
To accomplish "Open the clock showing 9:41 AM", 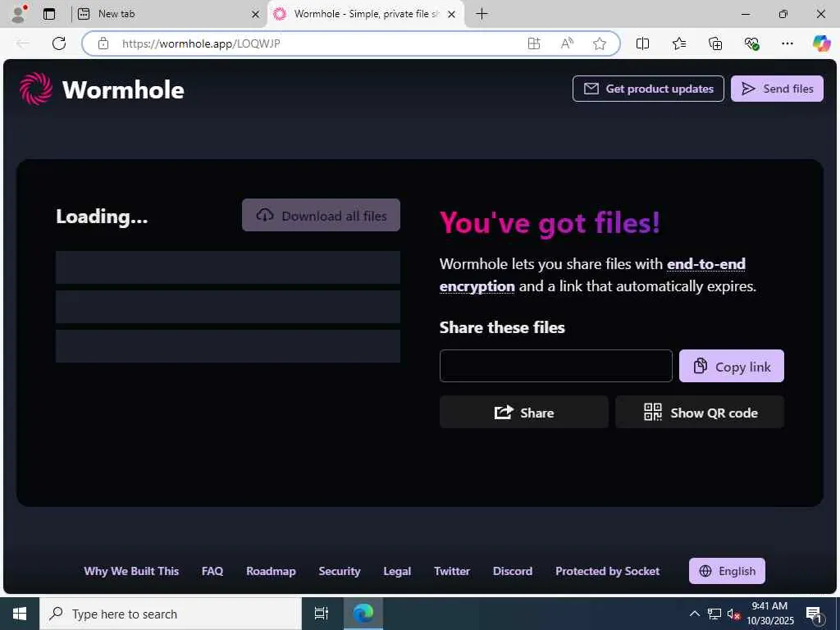I will (x=769, y=614).
